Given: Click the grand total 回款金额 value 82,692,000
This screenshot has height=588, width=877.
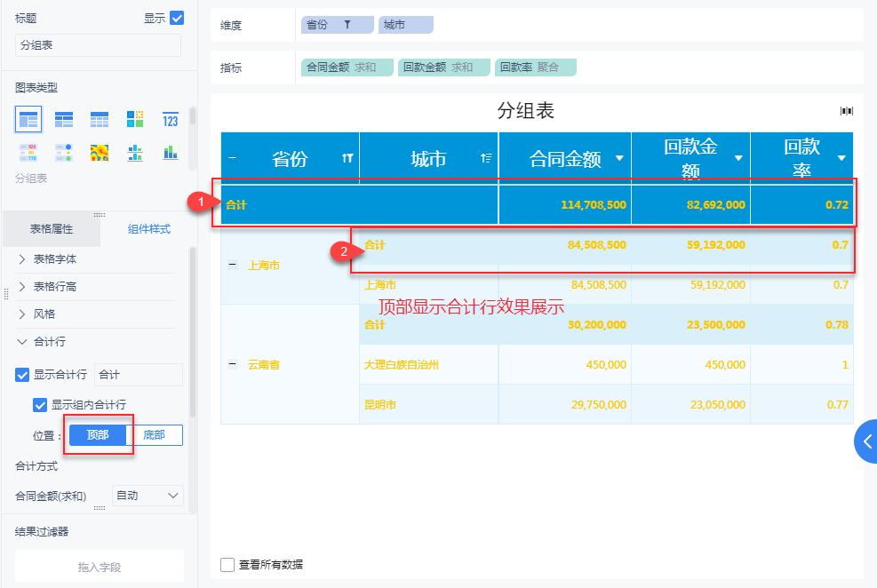Looking at the screenshot, I should point(716,204).
